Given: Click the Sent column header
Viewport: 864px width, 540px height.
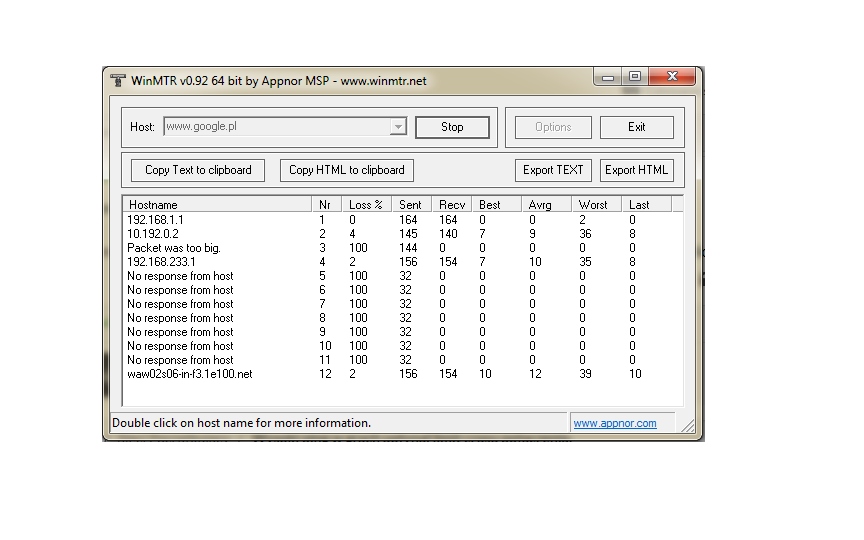Looking at the screenshot, I should coord(411,204).
